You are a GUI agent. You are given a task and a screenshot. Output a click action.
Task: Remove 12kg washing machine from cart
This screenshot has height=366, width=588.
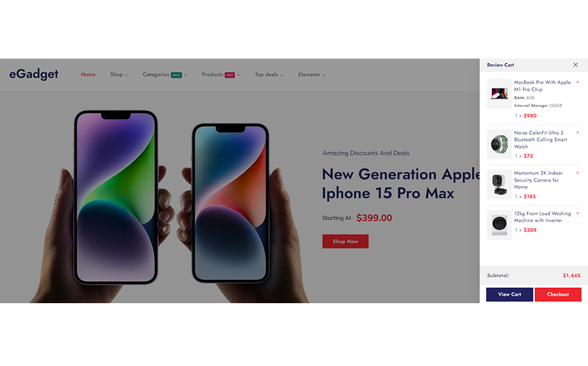pos(578,213)
